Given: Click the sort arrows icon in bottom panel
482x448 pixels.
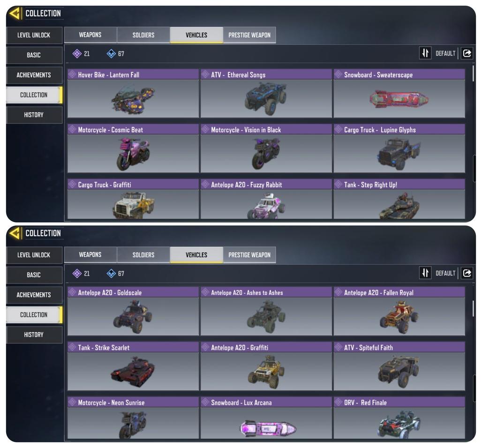Looking at the screenshot, I should point(425,273).
